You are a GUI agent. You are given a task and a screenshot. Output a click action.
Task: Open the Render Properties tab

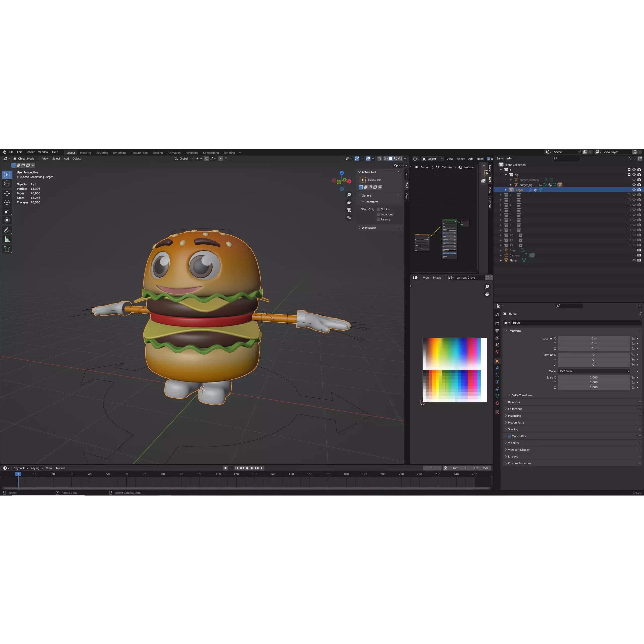coord(497,324)
